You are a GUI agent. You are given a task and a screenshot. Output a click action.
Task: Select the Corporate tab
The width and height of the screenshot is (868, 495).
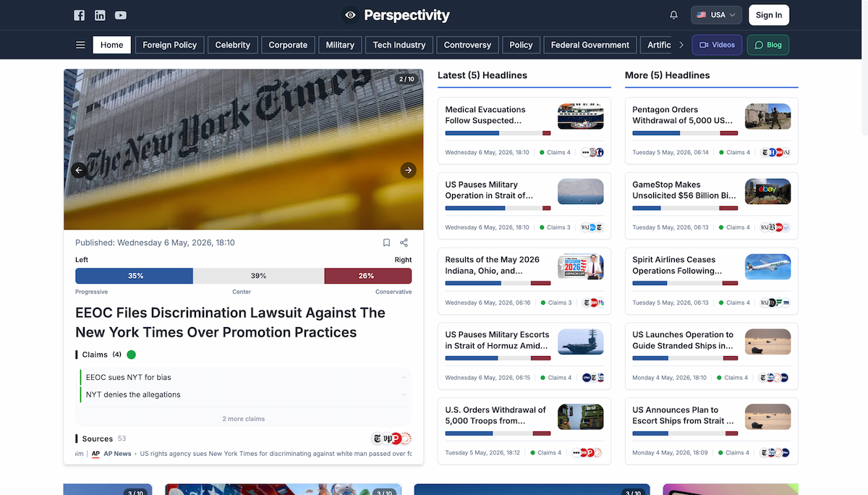click(x=288, y=45)
